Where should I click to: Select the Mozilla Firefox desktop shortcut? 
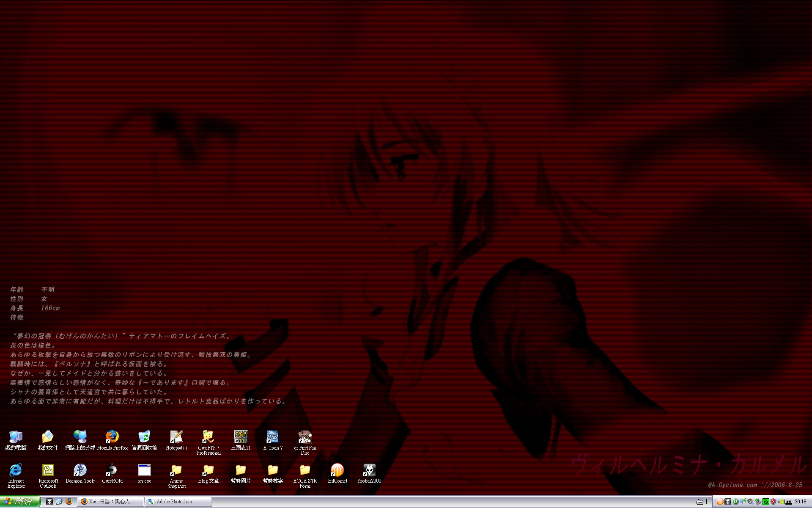[112, 440]
